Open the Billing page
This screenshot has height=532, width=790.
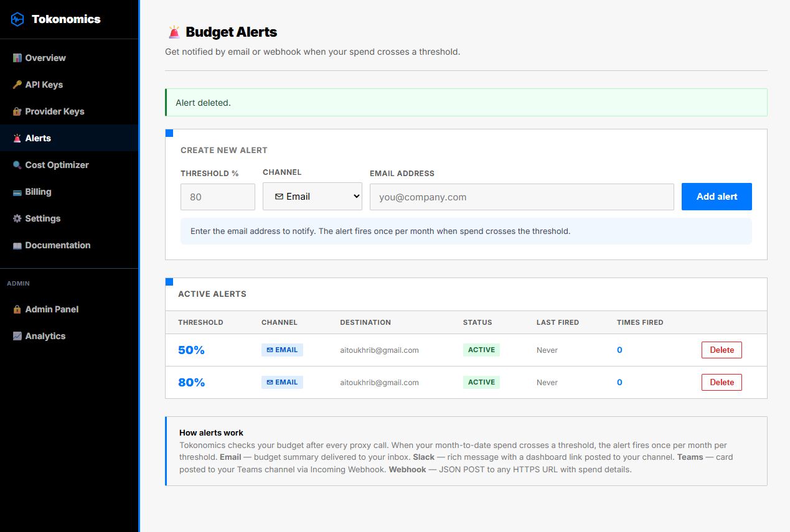(x=69, y=192)
